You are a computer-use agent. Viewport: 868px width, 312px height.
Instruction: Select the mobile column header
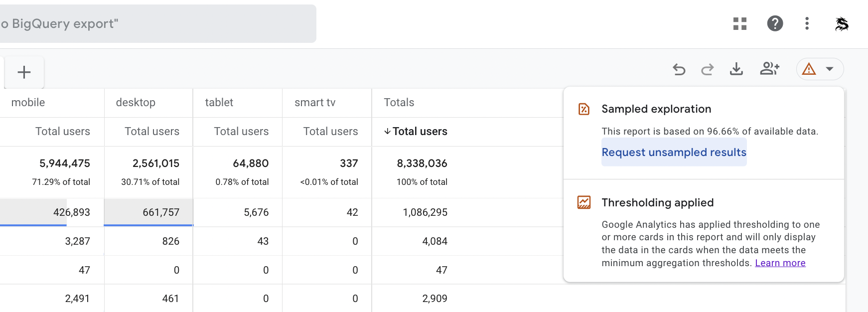point(28,103)
